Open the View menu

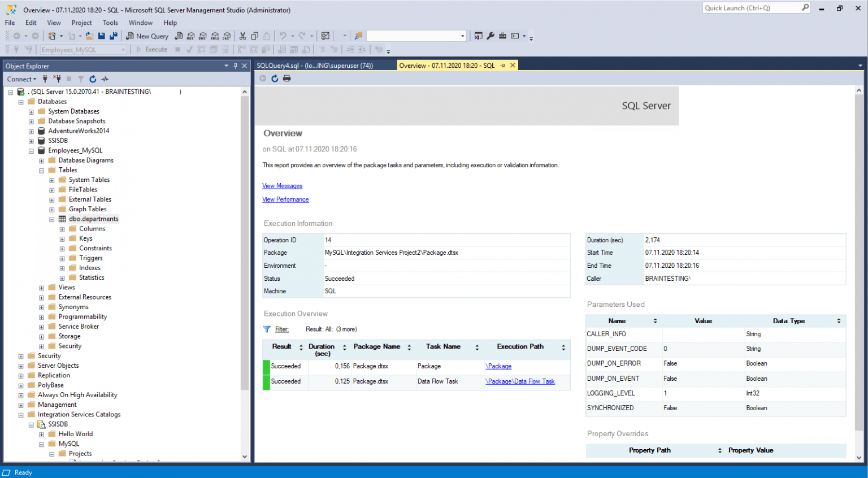pos(54,23)
